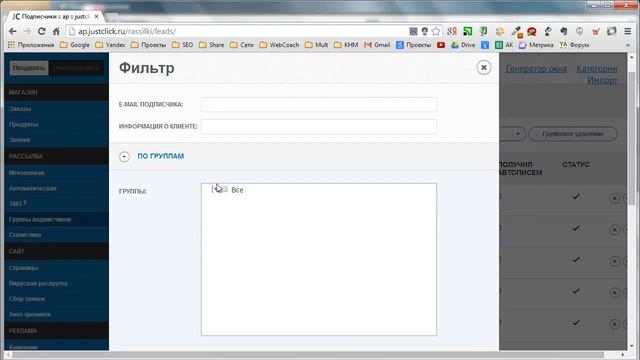Bookmark this page with the star icon
640x360 pixels.
(x=436, y=31)
